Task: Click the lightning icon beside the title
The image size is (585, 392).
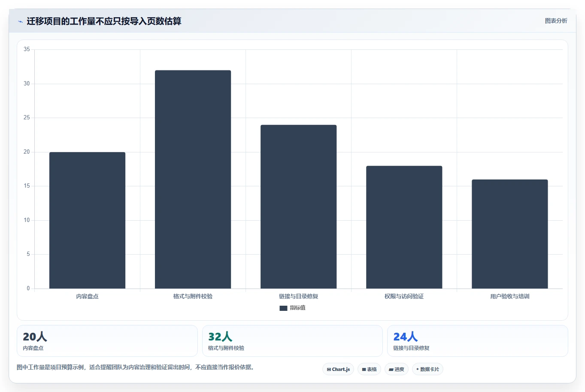Action: tap(20, 21)
